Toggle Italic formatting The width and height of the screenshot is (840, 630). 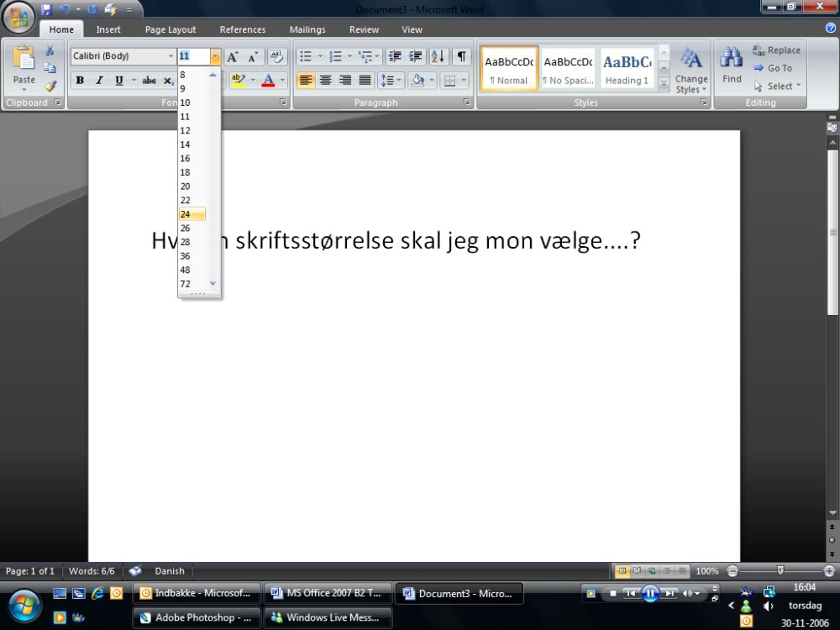click(x=99, y=81)
